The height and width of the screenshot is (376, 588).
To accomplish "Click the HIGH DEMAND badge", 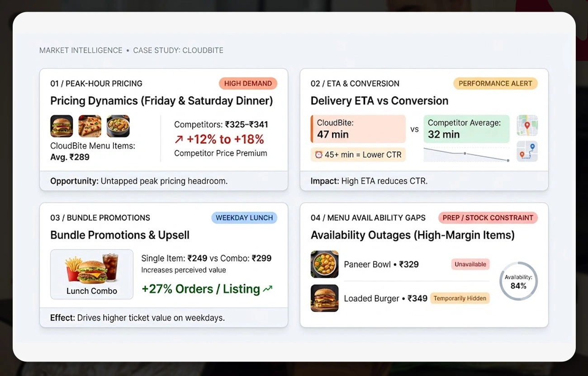I will click(x=248, y=84).
